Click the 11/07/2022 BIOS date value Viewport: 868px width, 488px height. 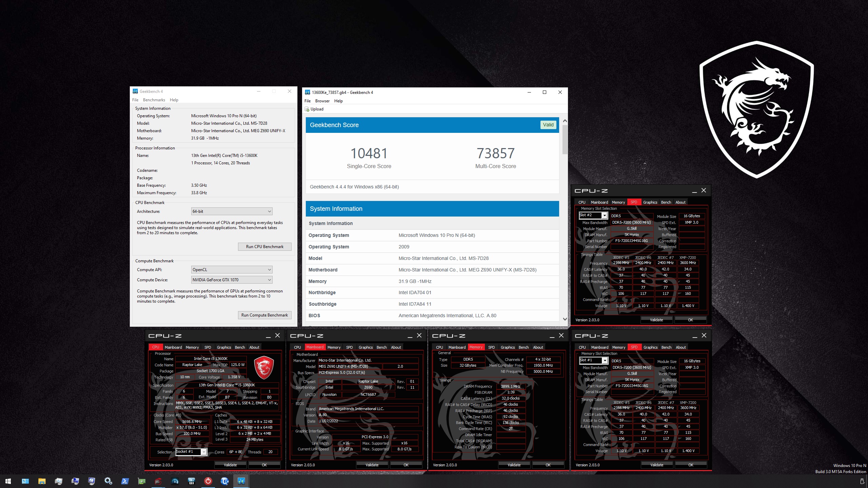coord(328,421)
